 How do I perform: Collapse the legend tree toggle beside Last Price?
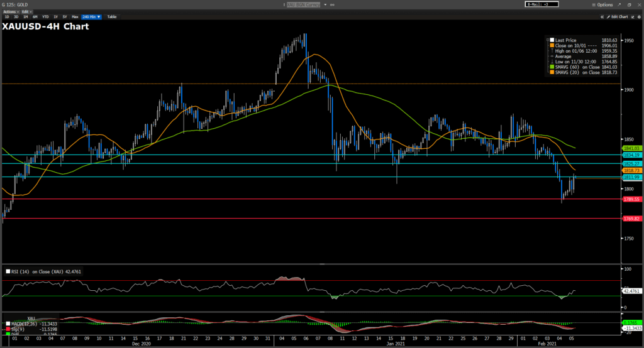click(x=548, y=40)
